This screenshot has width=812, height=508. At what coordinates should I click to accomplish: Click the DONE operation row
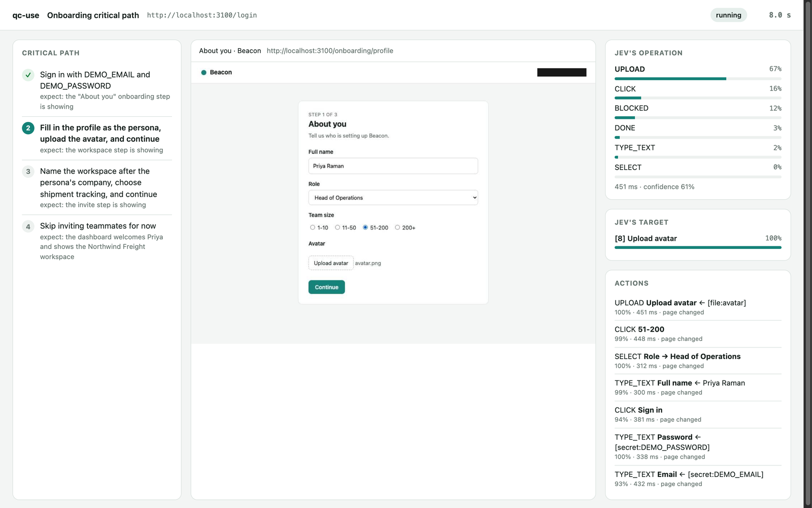pyautogui.click(x=698, y=132)
